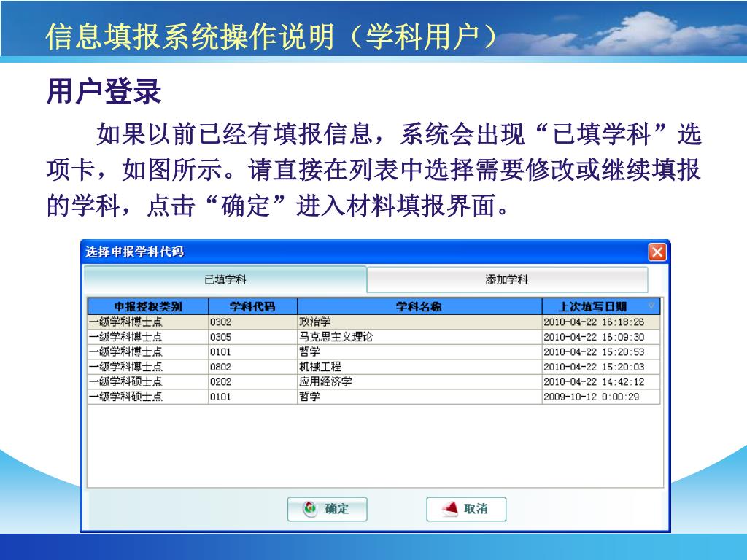
Task: Click 一级学科博士点 in the 0302 row
Action: tap(125, 322)
